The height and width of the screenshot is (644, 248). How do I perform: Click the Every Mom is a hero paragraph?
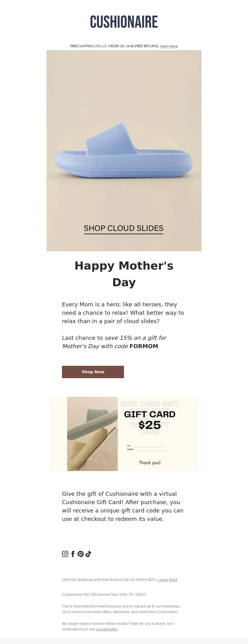(123, 313)
